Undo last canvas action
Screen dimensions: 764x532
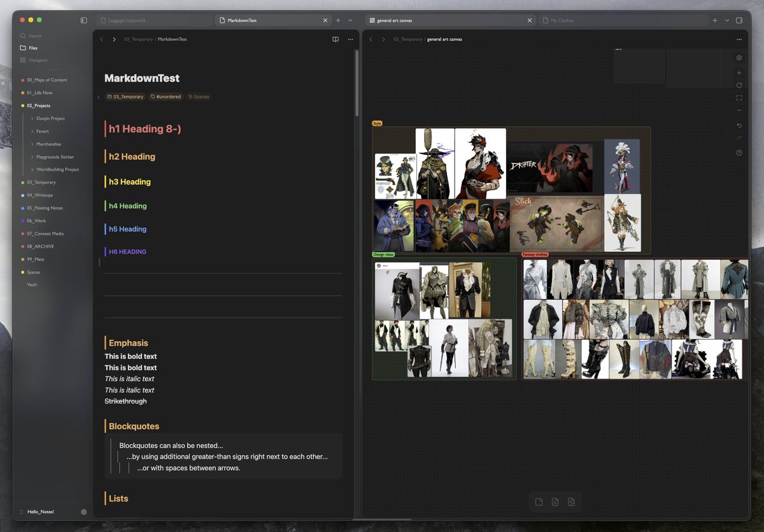[x=739, y=125]
